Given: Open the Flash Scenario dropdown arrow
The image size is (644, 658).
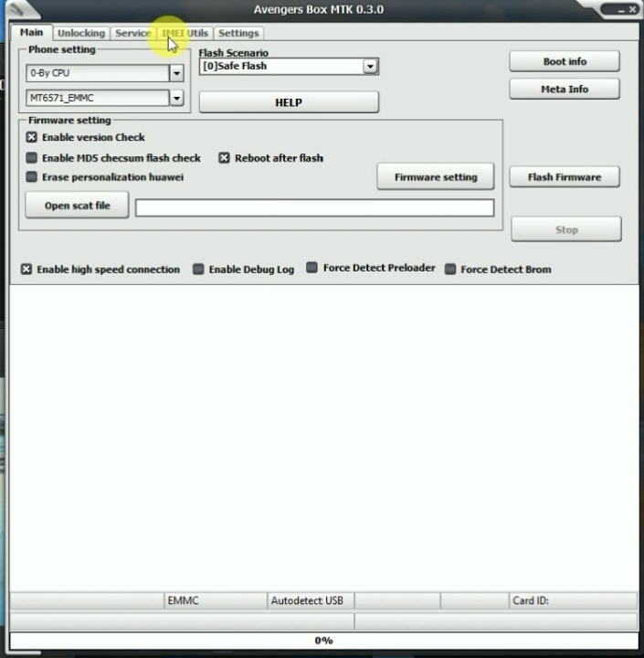Looking at the screenshot, I should click(x=370, y=67).
